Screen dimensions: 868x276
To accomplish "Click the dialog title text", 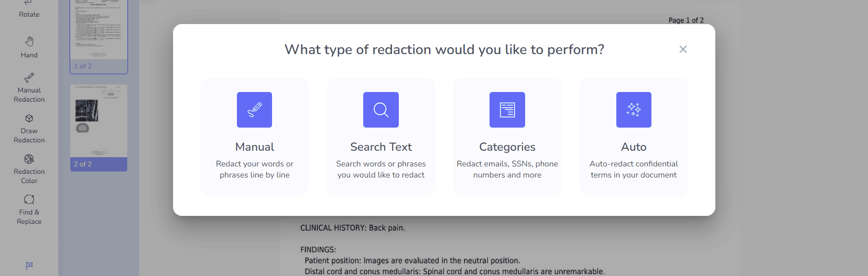I will (x=444, y=49).
